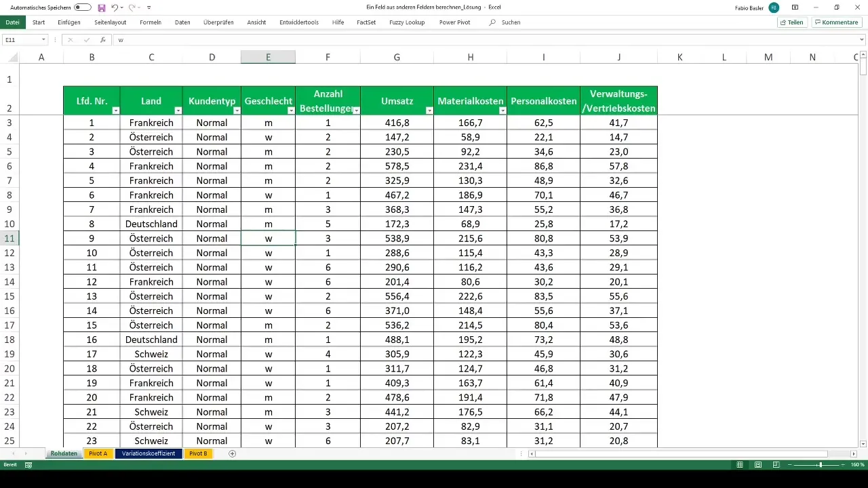Switch to the Rohdaten sheet tab
Viewport: 868px width, 488px height.
coord(64,453)
